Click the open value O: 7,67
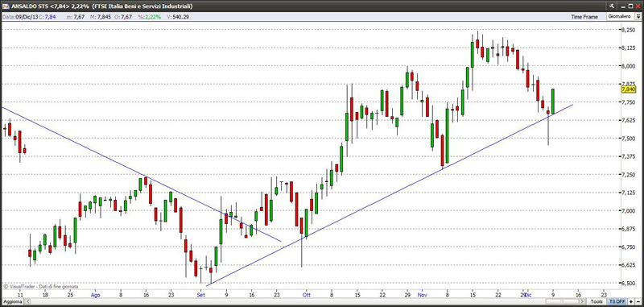This screenshot has width=644, height=307. pyautogui.click(x=122, y=17)
